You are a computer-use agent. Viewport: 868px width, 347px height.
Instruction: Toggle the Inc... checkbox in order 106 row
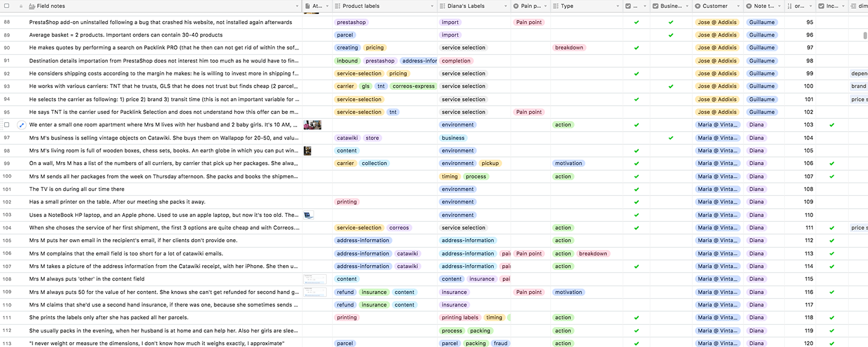pyautogui.click(x=832, y=163)
